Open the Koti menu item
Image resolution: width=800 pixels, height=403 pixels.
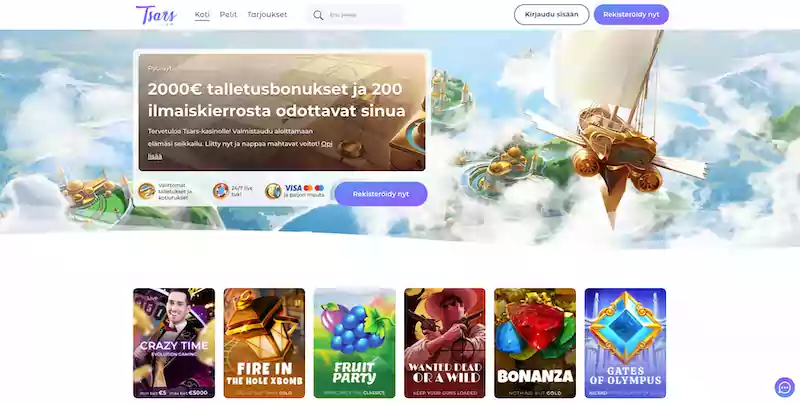click(x=202, y=14)
